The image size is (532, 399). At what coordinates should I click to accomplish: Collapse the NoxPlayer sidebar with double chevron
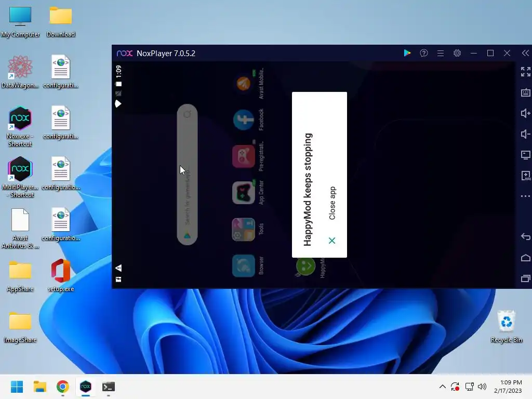coord(525,53)
